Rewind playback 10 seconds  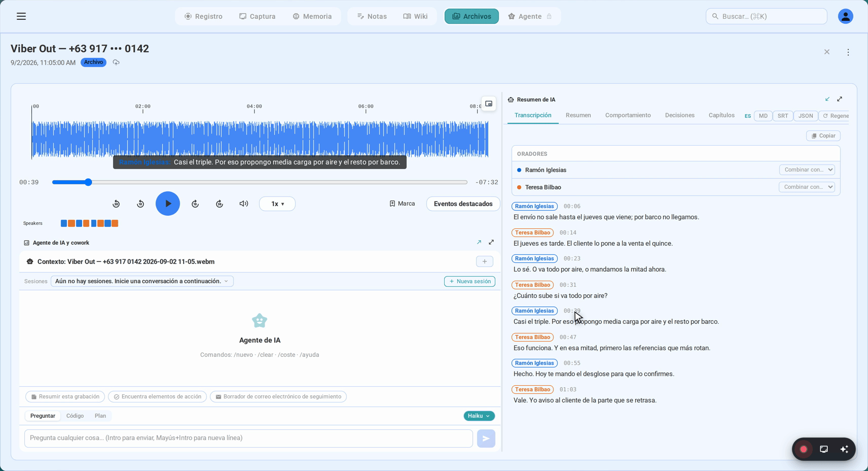coord(140,204)
